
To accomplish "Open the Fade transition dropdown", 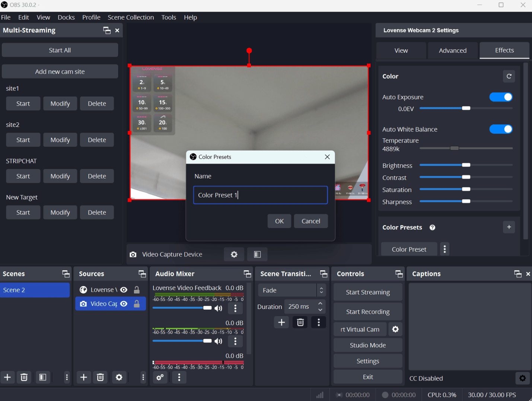I will click(292, 290).
